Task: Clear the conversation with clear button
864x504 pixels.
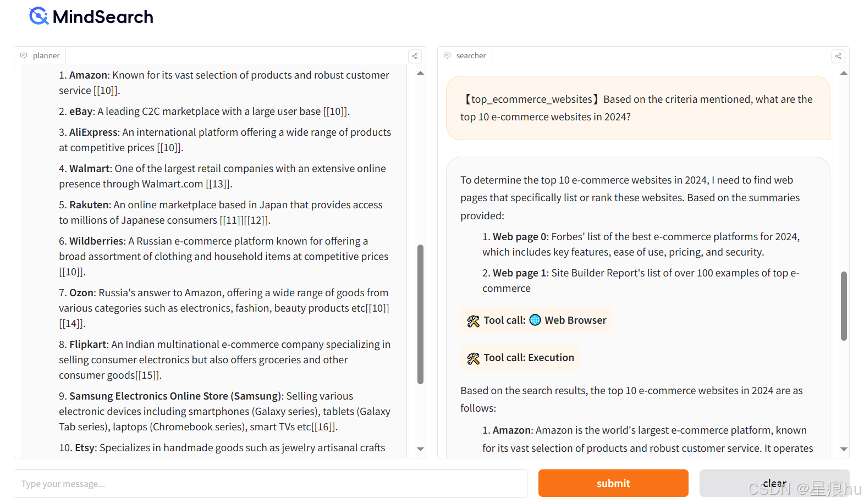Action: pyautogui.click(x=774, y=483)
